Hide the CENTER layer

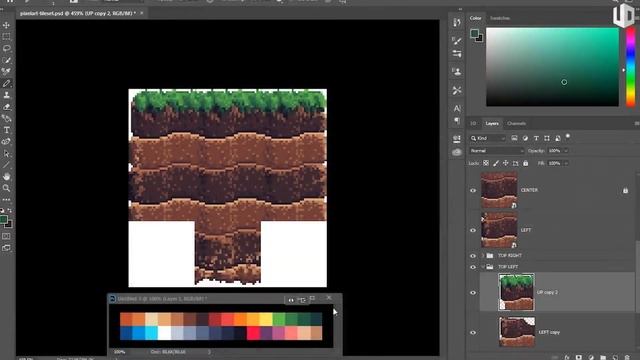click(473, 191)
